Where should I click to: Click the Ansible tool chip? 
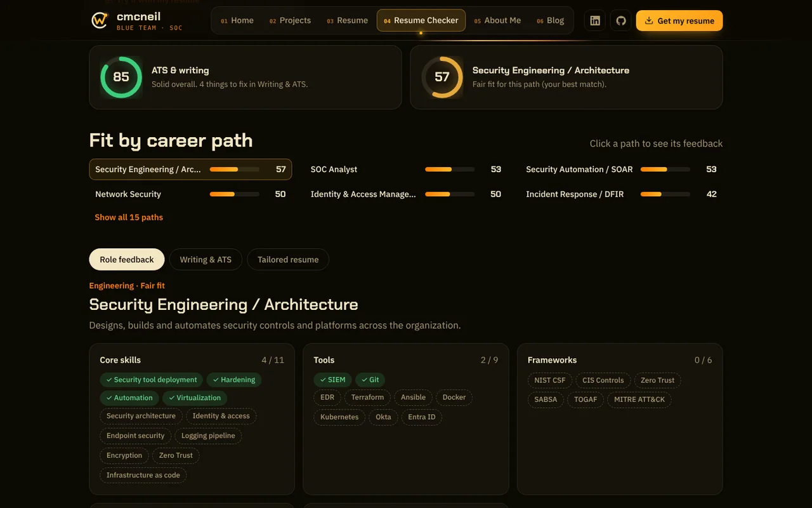click(x=413, y=398)
